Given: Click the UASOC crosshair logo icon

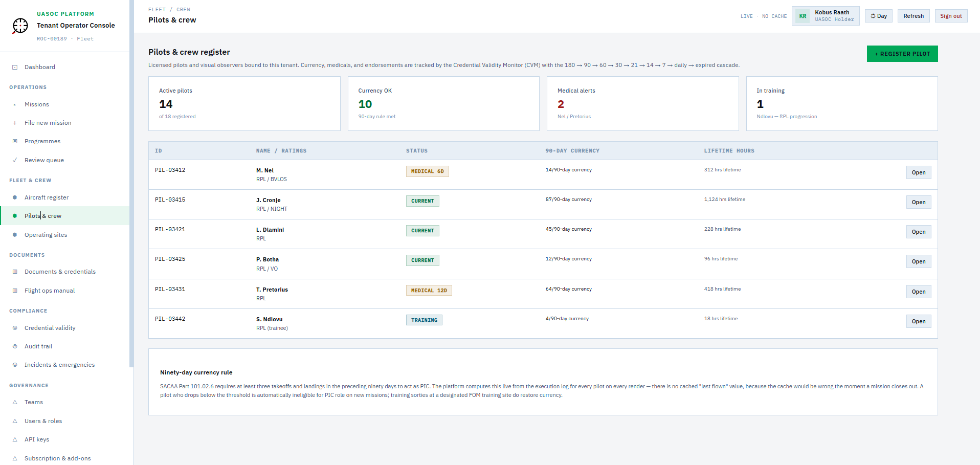Looking at the screenshot, I should point(20,26).
